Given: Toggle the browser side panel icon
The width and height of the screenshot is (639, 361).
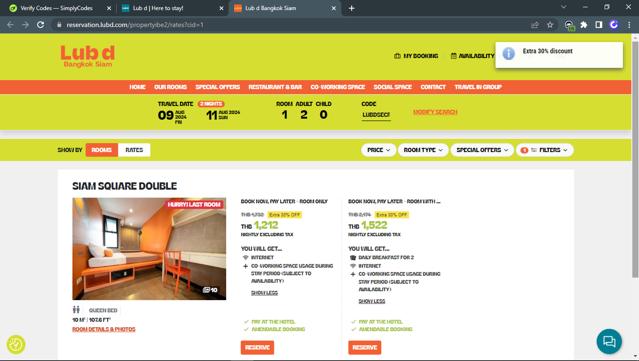Looking at the screenshot, I should point(599,25).
